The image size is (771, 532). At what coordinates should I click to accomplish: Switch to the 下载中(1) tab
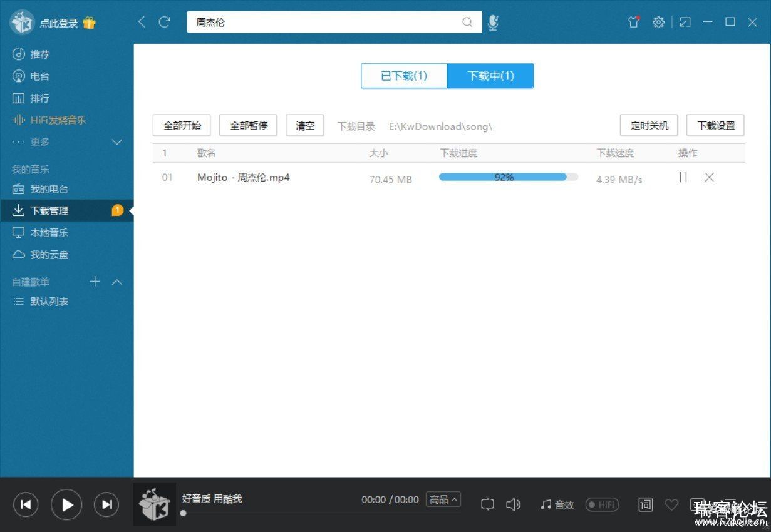(x=490, y=76)
